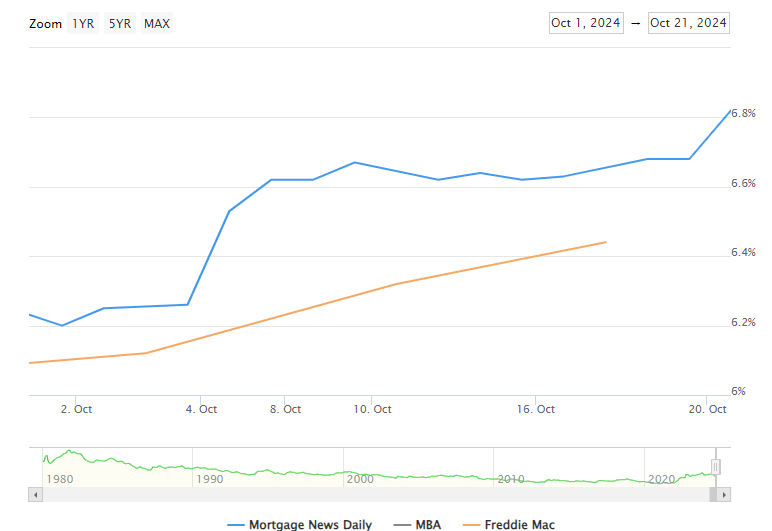This screenshot has width=772, height=531.
Task: Click the blue Mortgage News Daily legend line
Action: 235,524
